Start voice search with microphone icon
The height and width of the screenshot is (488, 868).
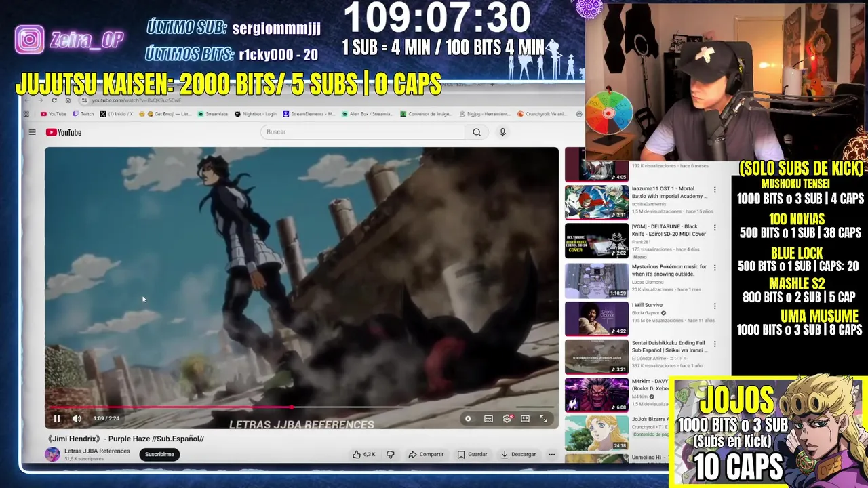click(502, 132)
